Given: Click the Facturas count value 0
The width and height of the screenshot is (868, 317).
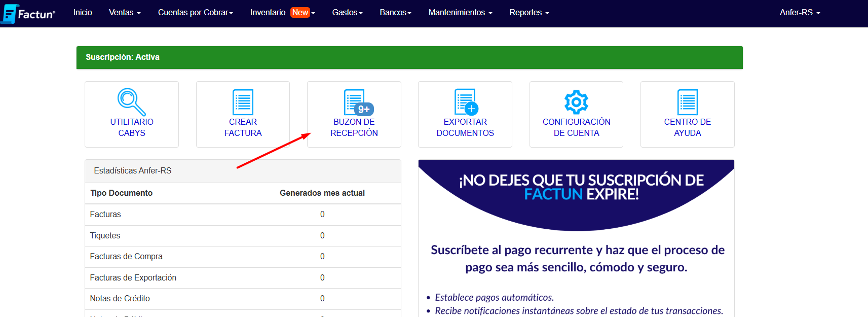Looking at the screenshot, I should [322, 214].
